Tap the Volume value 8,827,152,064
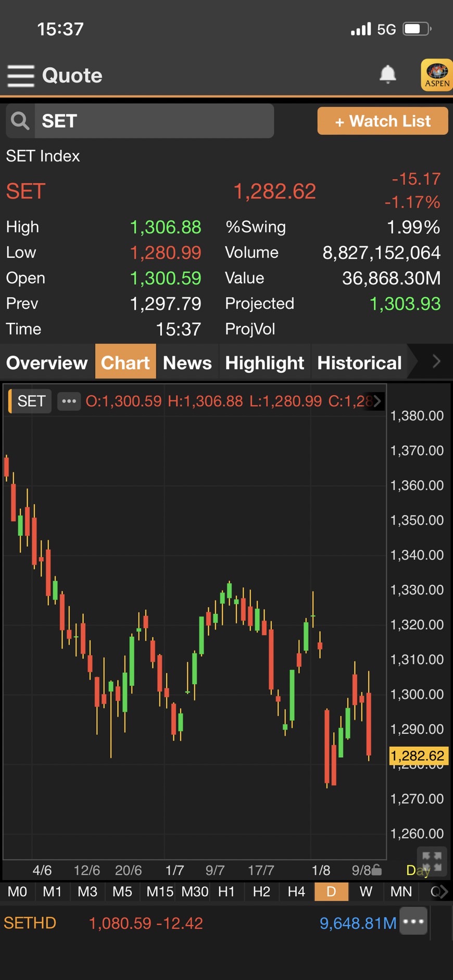This screenshot has height=980, width=453. tap(381, 253)
